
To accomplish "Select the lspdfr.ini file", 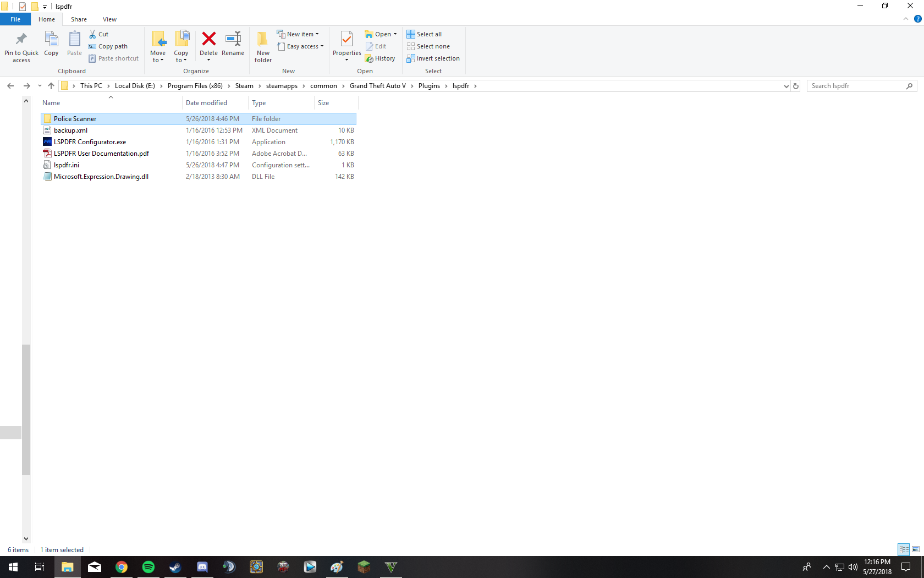I will [199, 165].
